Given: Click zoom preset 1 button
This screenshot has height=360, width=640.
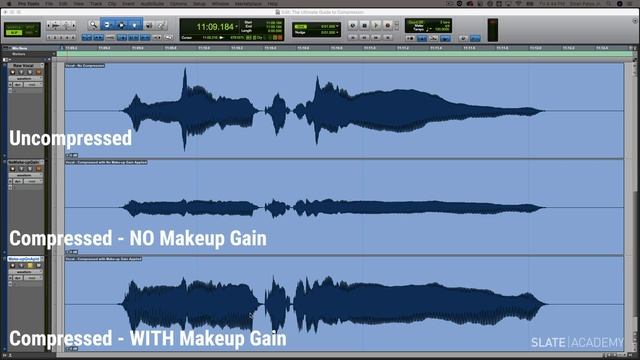Looking at the screenshot, I should tap(49, 38).
